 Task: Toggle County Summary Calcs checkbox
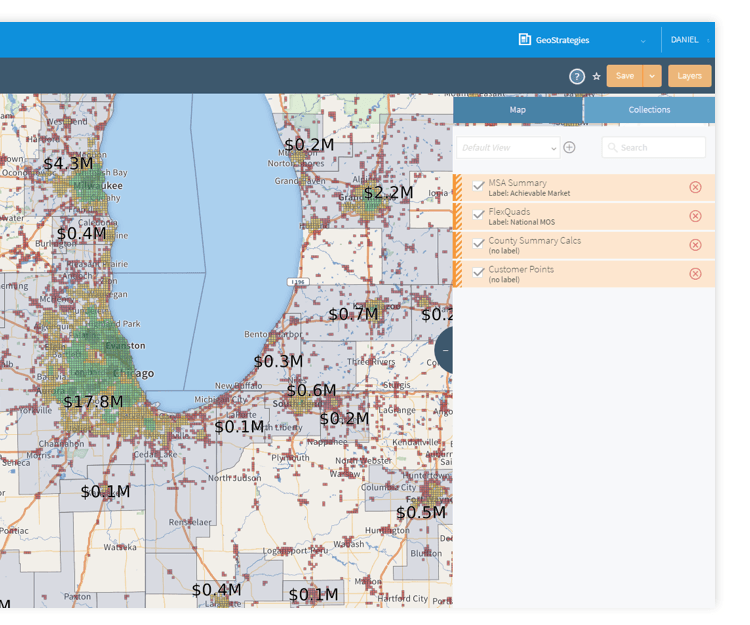click(x=478, y=244)
